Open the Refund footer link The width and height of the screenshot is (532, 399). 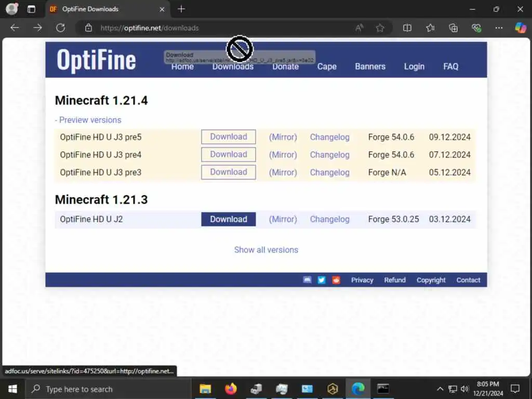pyautogui.click(x=395, y=280)
